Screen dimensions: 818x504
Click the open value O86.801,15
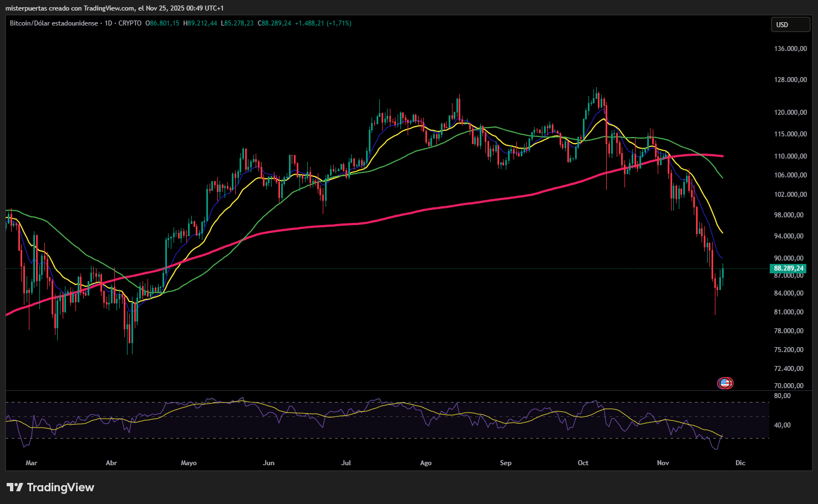162,23
